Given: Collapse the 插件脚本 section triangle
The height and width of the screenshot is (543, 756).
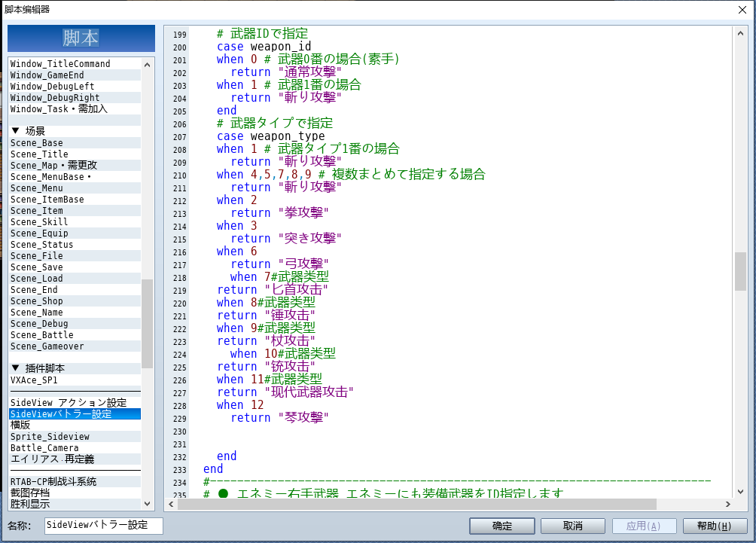Looking at the screenshot, I should 15,368.
